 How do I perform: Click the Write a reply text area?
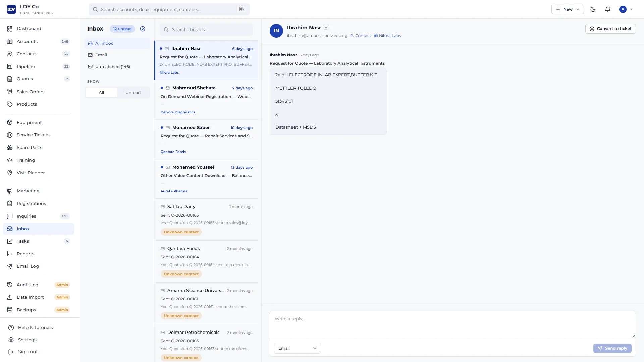pyautogui.click(x=452, y=325)
